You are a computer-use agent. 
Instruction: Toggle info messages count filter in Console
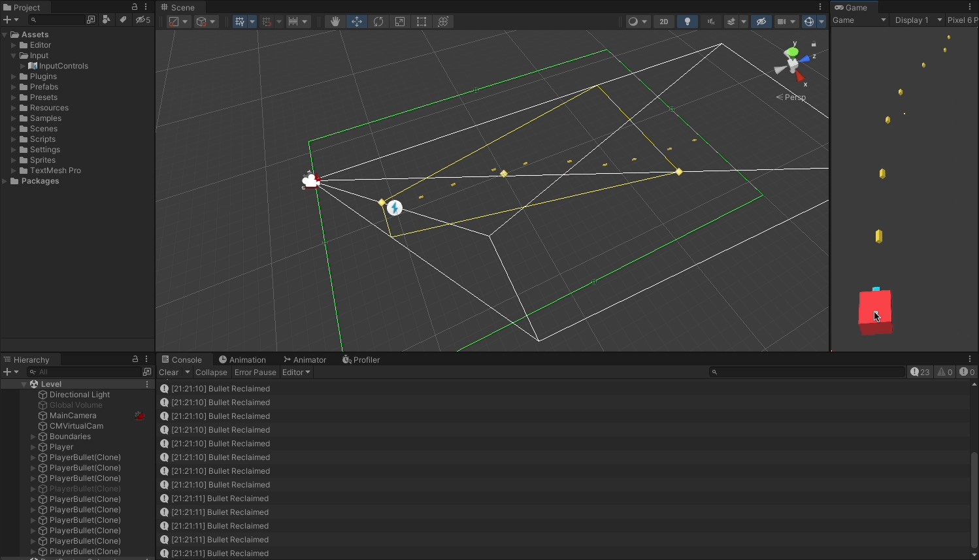[920, 372]
